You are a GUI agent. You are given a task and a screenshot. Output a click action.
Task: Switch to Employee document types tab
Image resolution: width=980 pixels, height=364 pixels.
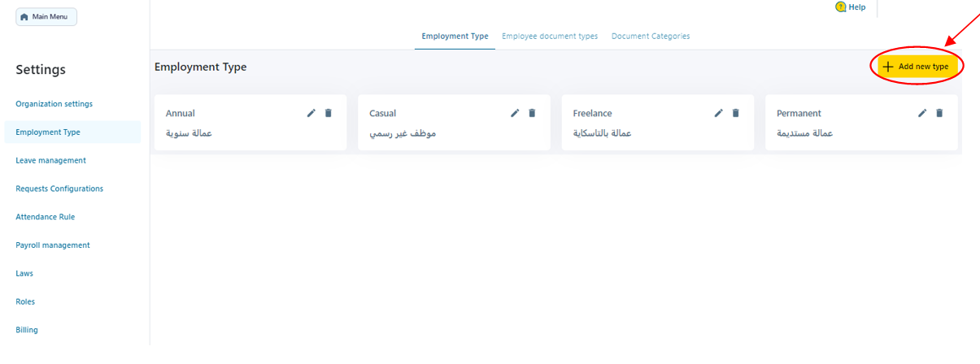pos(550,37)
